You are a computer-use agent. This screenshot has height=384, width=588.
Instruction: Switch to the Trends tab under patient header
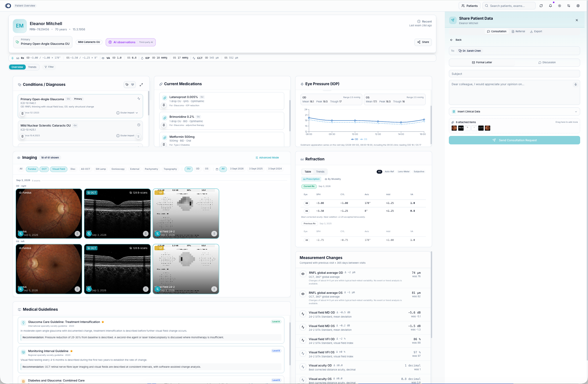32,67
